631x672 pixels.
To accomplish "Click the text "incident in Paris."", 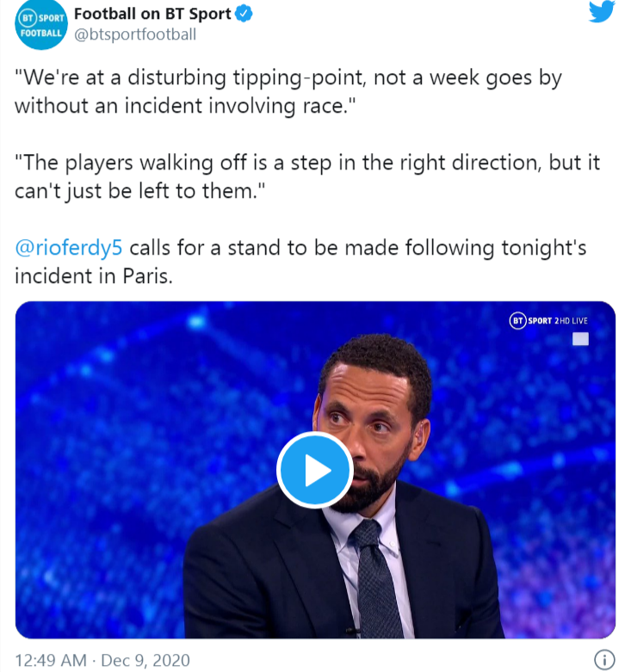I will pyautogui.click(x=94, y=276).
